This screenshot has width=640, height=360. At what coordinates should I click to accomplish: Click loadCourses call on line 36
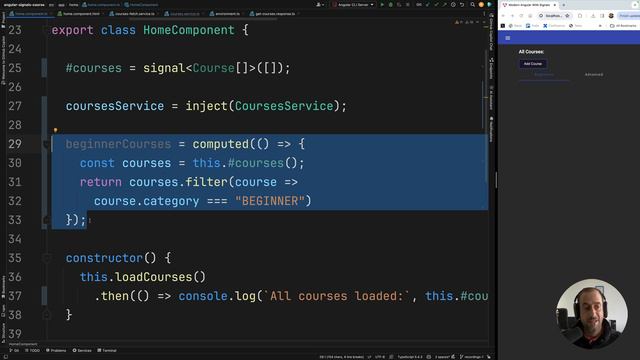153,277
